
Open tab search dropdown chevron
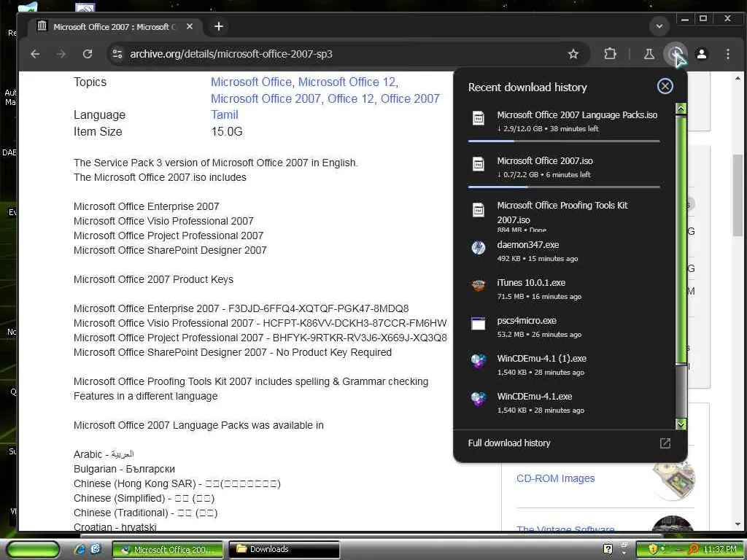659,26
